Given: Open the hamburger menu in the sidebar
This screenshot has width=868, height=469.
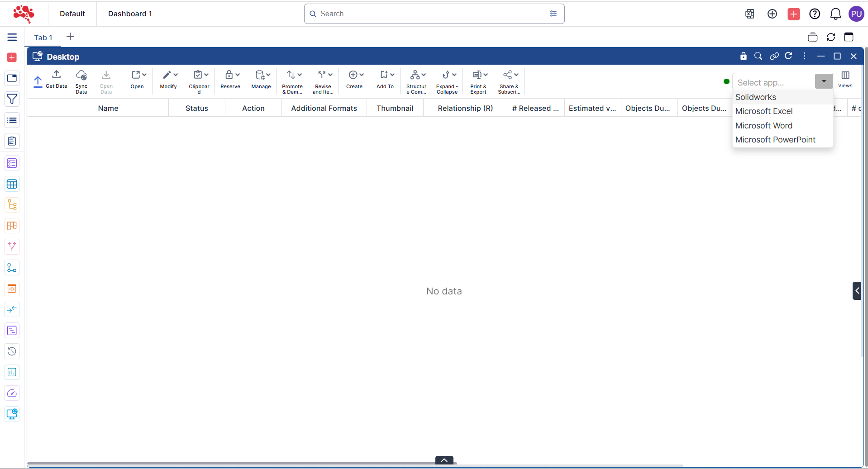Looking at the screenshot, I should coord(12,37).
